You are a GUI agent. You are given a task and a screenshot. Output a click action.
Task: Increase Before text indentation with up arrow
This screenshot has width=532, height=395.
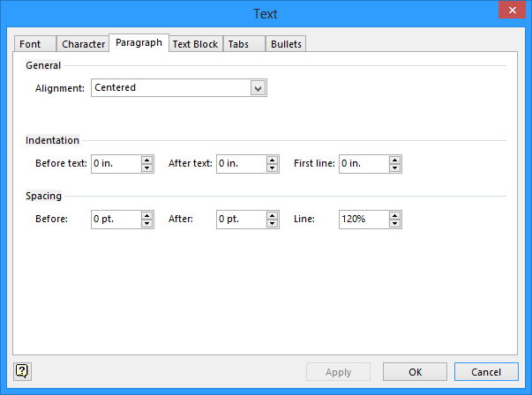(x=146, y=160)
